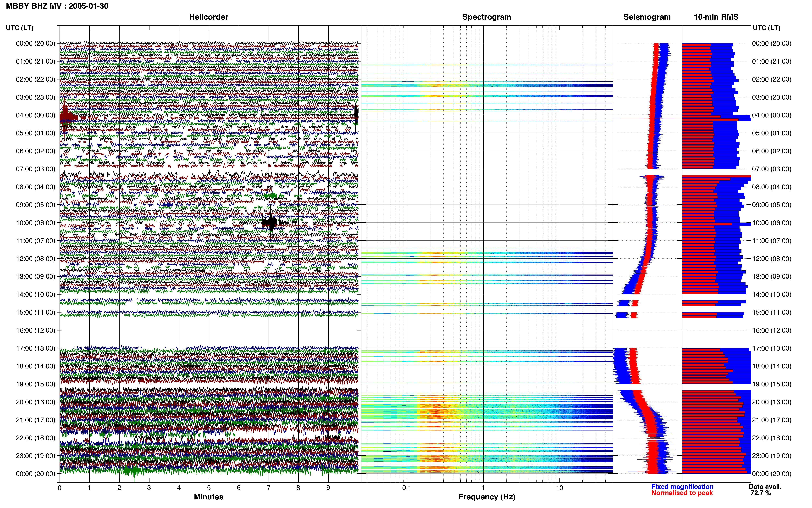Click the large dark-red event near 04:00 on the Helicorder
Screen dimensions: 812x508
coord(69,118)
